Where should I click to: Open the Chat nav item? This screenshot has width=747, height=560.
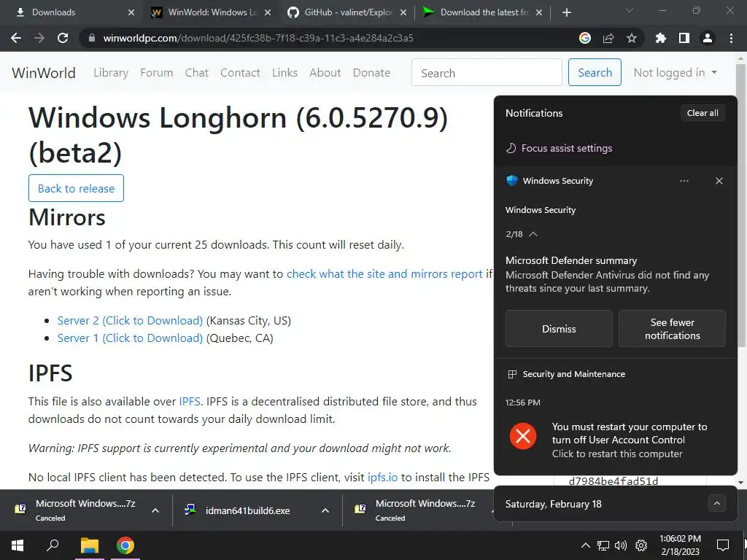[x=197, y=73]
